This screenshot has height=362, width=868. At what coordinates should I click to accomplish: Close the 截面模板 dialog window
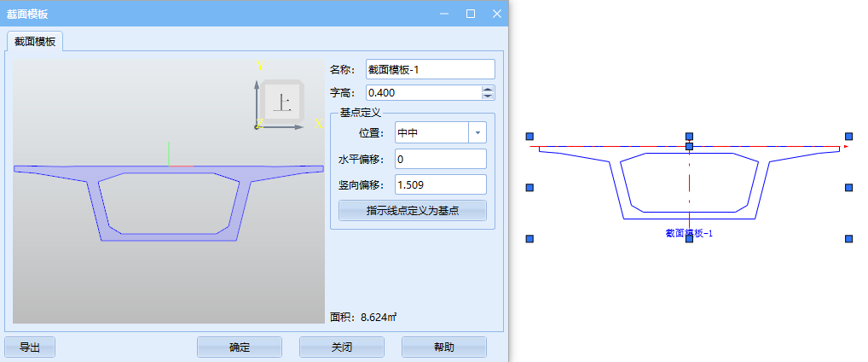click(496, 14)
